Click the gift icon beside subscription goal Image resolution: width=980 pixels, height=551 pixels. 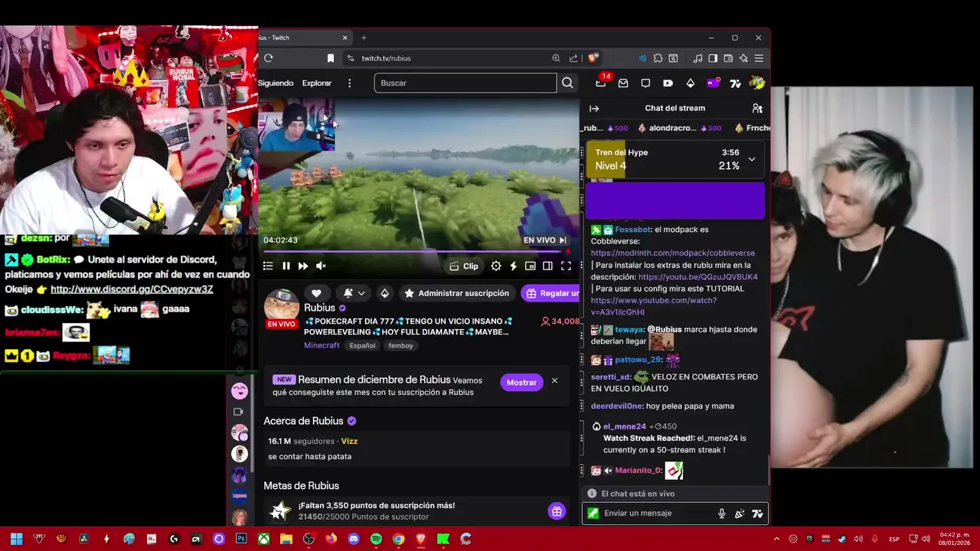pyautogui.click(x=557, y=511)
